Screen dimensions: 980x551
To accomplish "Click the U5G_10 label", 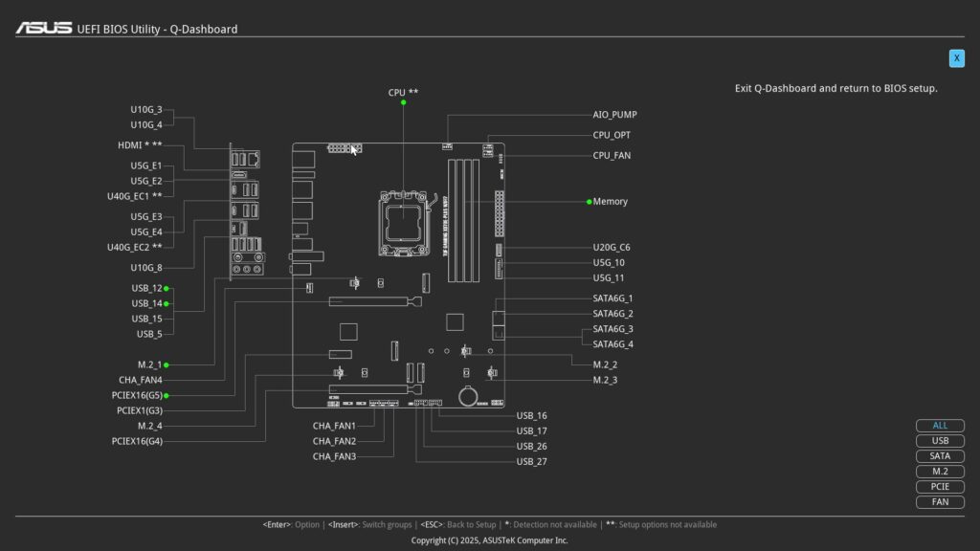I will pos(608,263).
